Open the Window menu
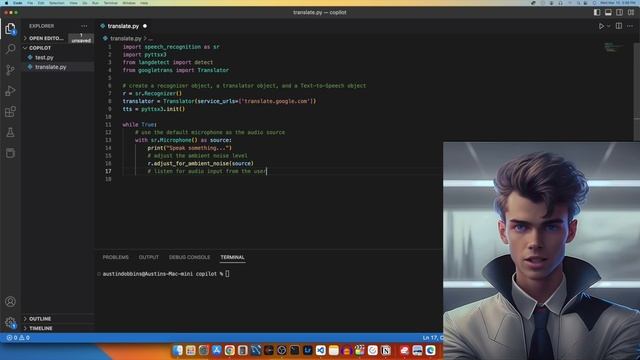Image resolution: width=640 pixels, height=360 pixels. tap(129, 3)
